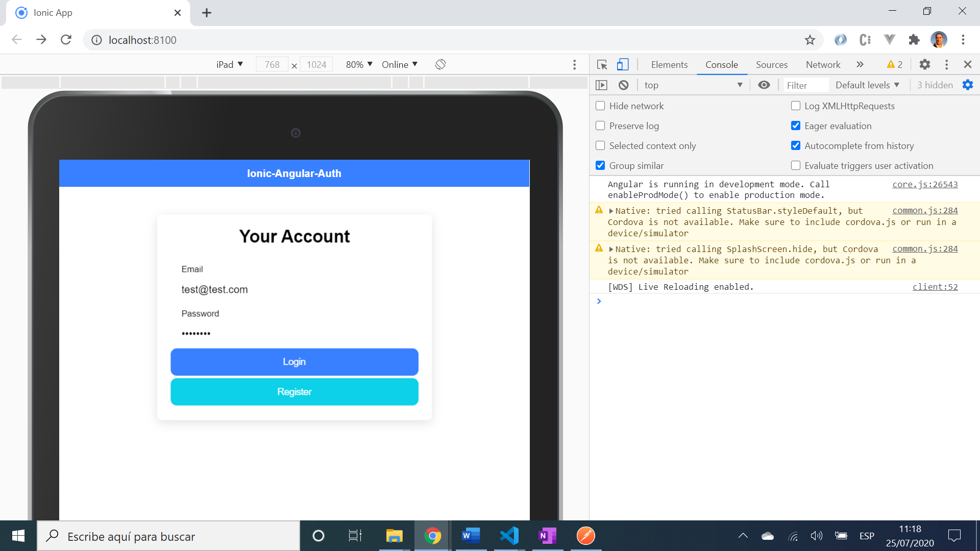This screenshot has width=980, height=551.
Task: Open Visual Studio Code from taskbar
Action: pyautogui.click(x=509, y=536)
